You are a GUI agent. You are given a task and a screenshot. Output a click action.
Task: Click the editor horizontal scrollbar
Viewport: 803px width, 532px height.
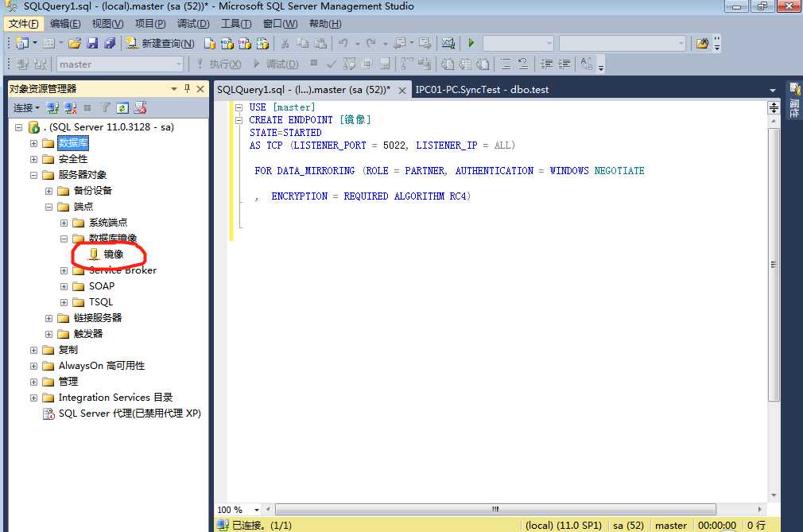click(x=495, y=510)
